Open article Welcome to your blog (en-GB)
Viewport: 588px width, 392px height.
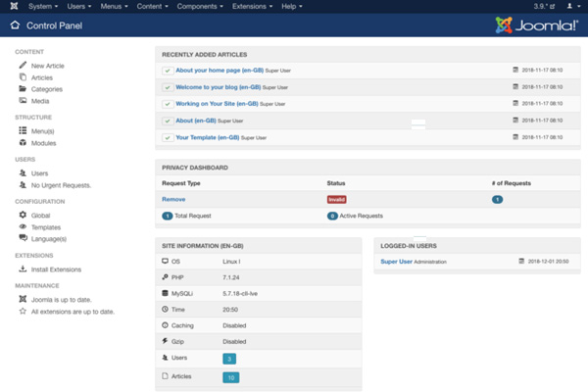(219, 87)
